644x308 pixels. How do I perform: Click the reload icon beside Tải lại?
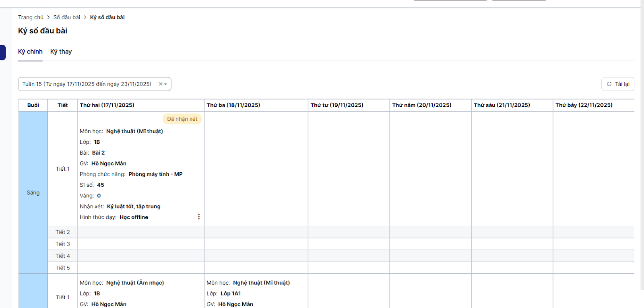tap(609, 84)
